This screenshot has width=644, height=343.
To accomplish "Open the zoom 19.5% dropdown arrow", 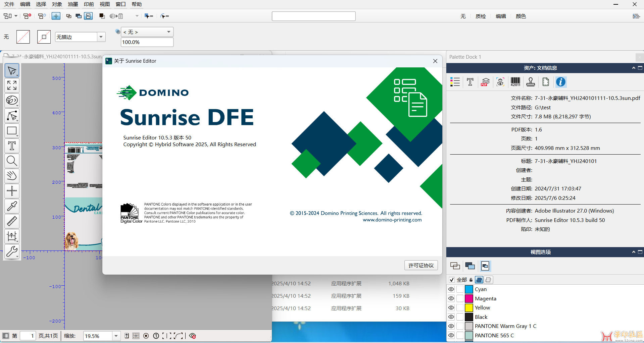I will point(116,336).
